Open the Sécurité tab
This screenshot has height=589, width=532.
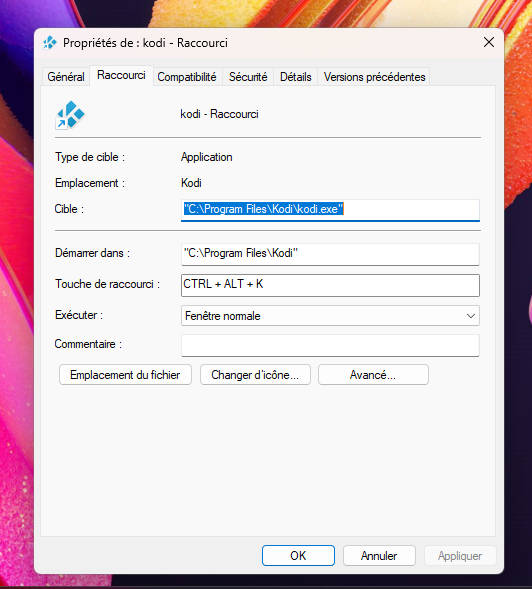point(248,77)
